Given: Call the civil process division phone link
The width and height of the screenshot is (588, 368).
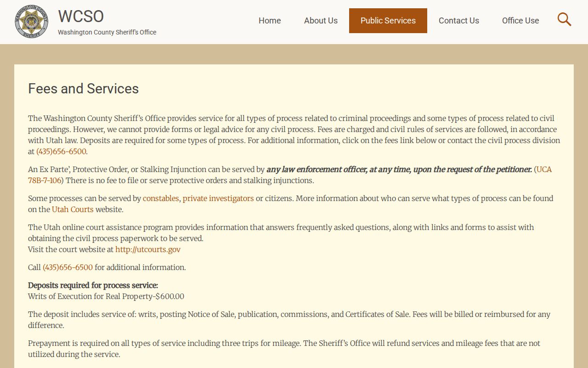Looking at the screenshot, I should coord(61,151).
